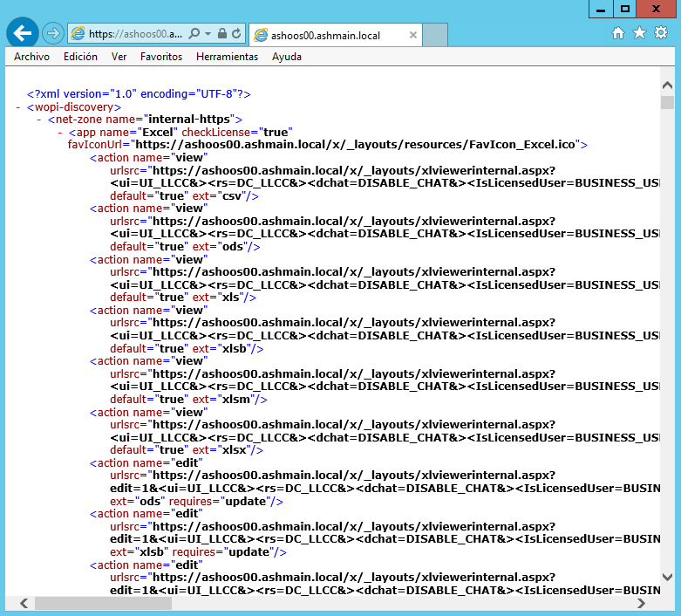Click the ext="xlsm" attribute text
Screen dimensions: 681x616
[x=229, y=400]
